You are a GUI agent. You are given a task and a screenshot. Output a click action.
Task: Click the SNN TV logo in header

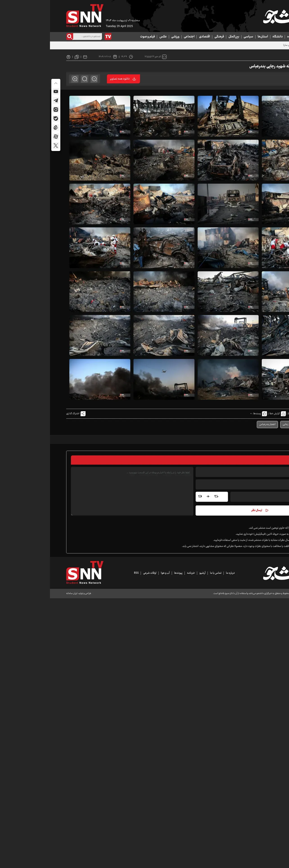84,16
